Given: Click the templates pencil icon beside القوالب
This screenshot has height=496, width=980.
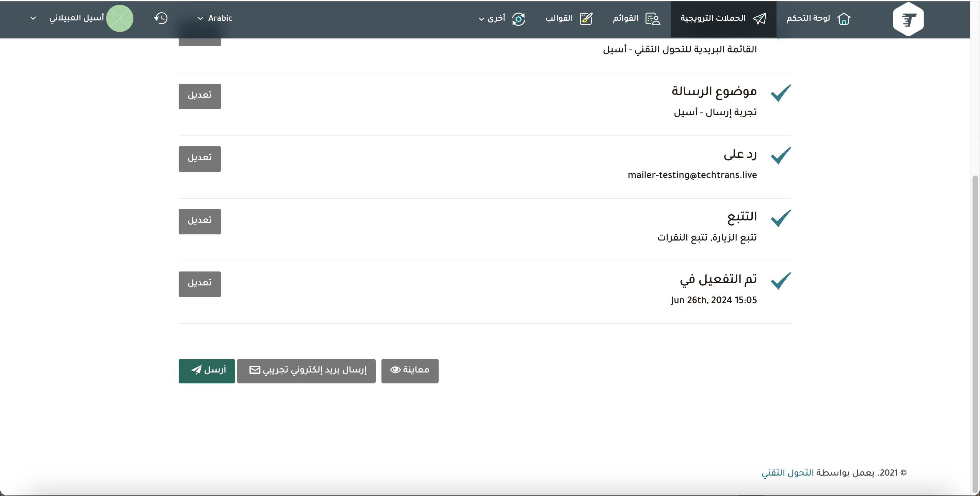Looking at the screenshot, I should tap(586, 19).
